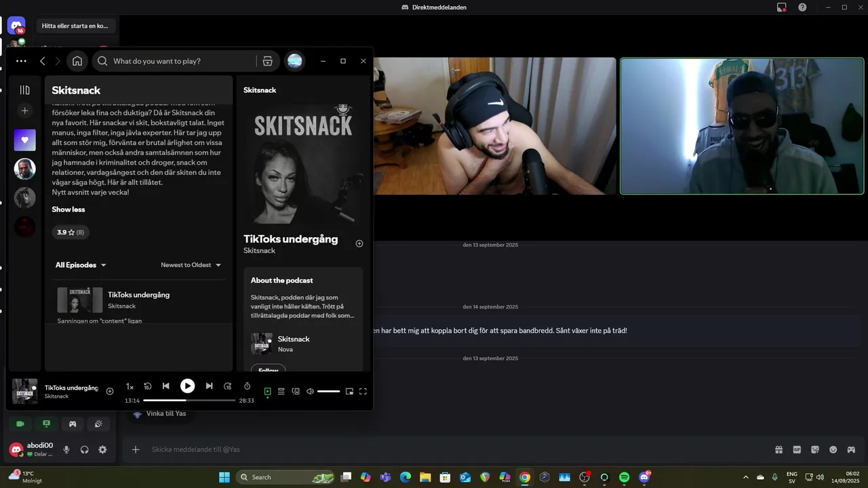Open All Episodes filter dropdown
Viewport: 868px width, 488px height.
coord(81,265)
